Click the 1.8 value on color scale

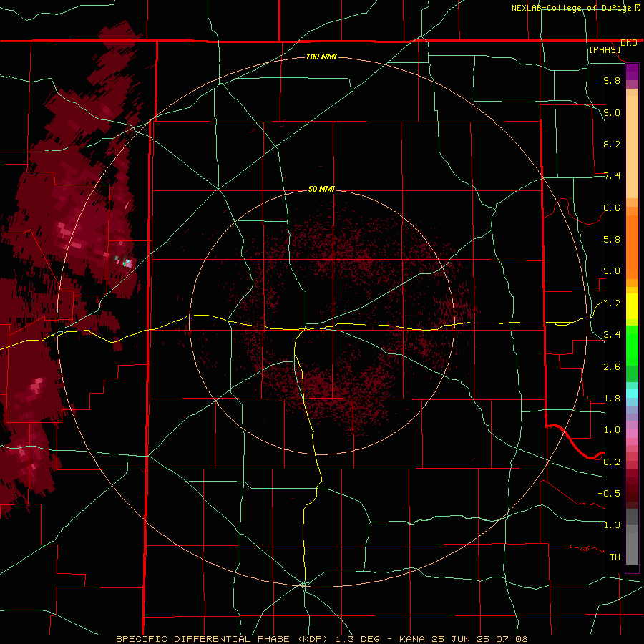pyautogui.click(x=612, y=399)
